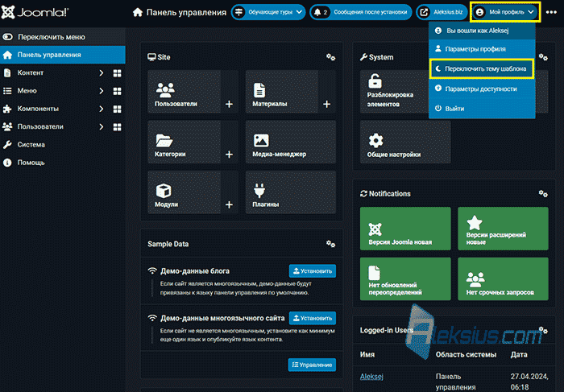
Task: Switch template theme via Переключить тему шаблона
Action: coord(482,68)
